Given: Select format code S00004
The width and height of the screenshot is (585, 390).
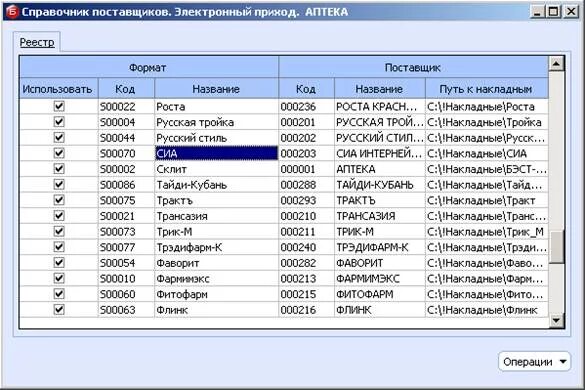Looking at the screenshot, I should (126, 122).
